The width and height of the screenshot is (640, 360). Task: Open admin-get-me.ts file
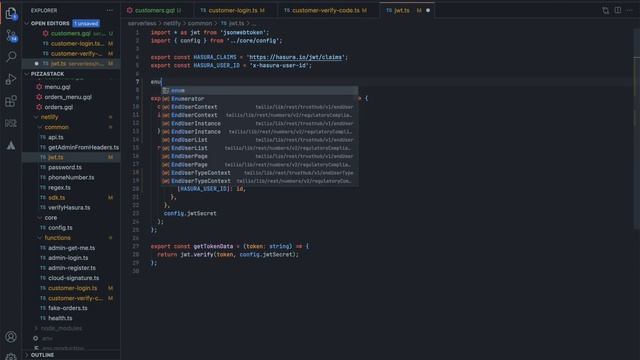[x=71, y=248]
